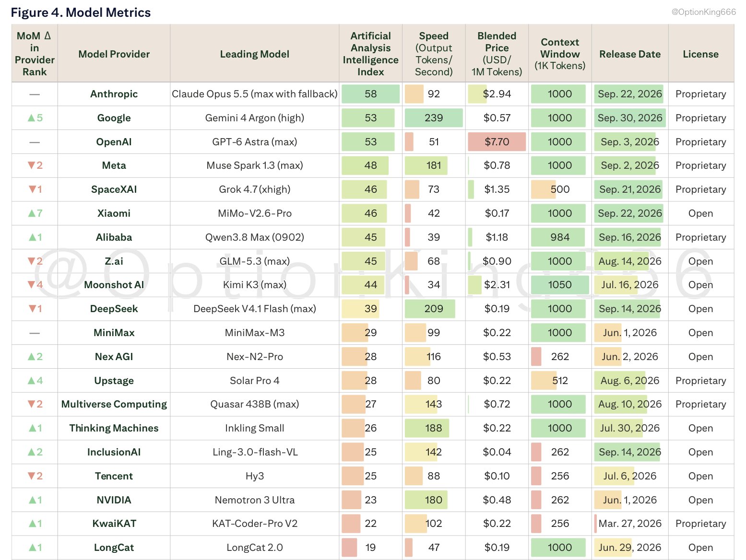Click the red $7.70 price cell
This screenshot has width=746, height=560.
click(x=497, y=142)
